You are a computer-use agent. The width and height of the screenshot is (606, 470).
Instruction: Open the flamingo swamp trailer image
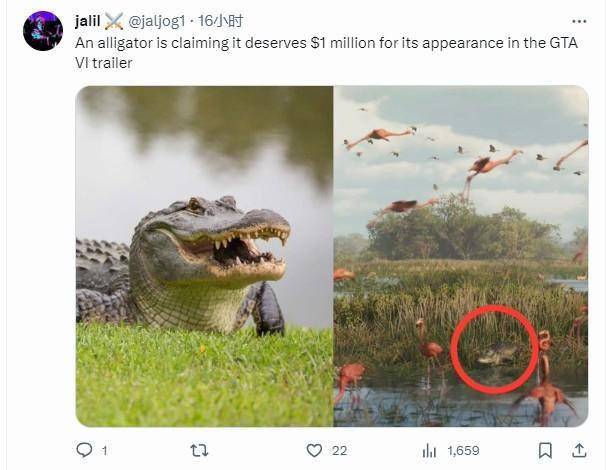coord(460,200)
